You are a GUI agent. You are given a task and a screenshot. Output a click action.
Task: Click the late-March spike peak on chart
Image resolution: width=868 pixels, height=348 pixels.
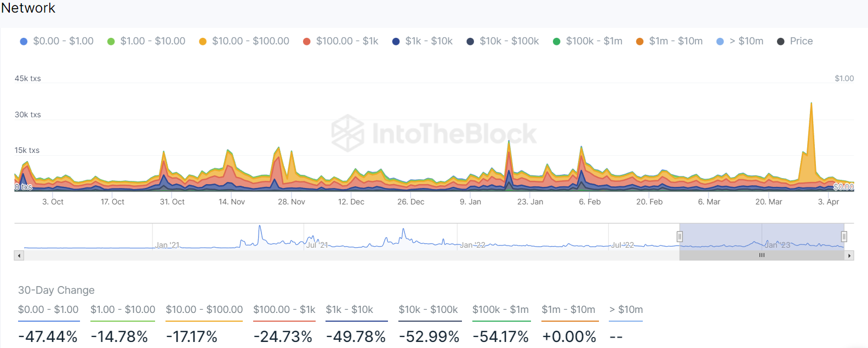[x=811, y=104]
